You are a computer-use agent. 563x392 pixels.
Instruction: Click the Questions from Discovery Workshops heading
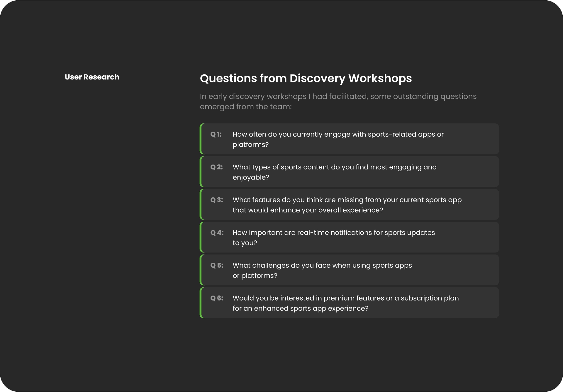point(306,78)
